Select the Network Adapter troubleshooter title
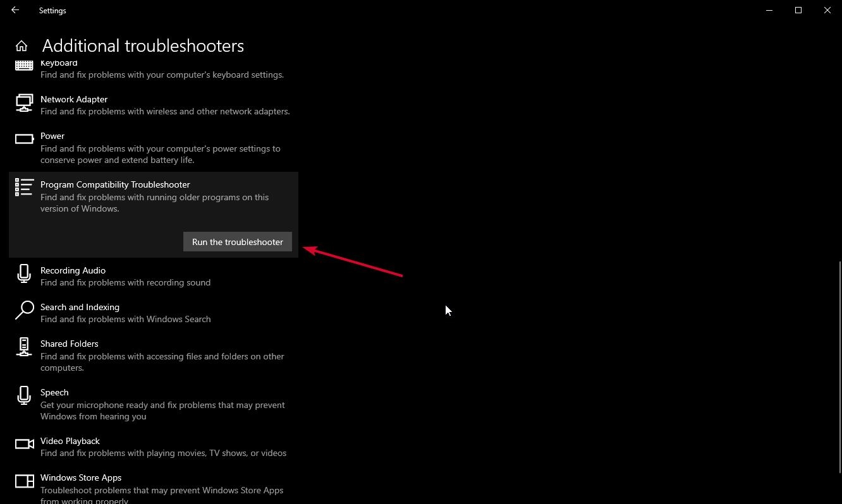This screenshot has width=842, height=504. 74,99
